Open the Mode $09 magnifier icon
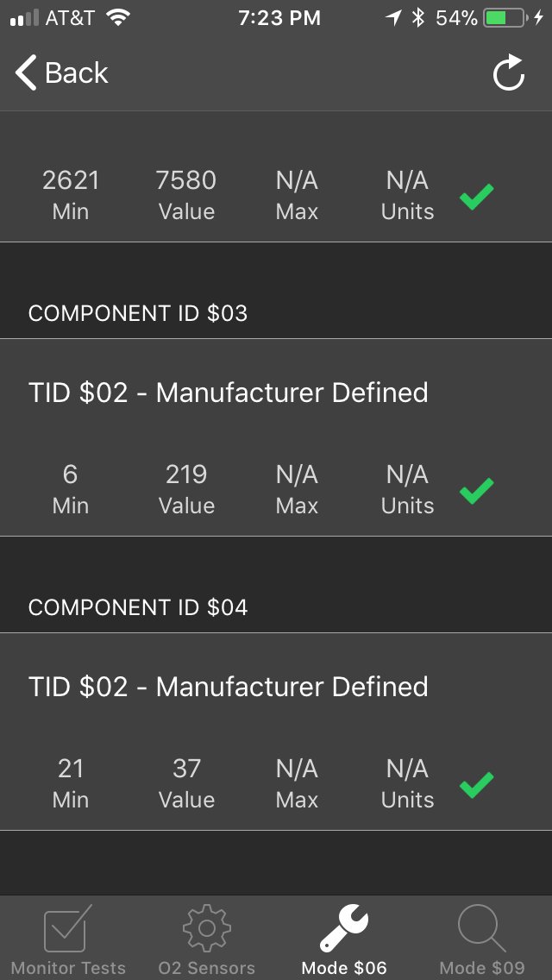The height and width of the screenshot is (980, 552). point(482,929)
